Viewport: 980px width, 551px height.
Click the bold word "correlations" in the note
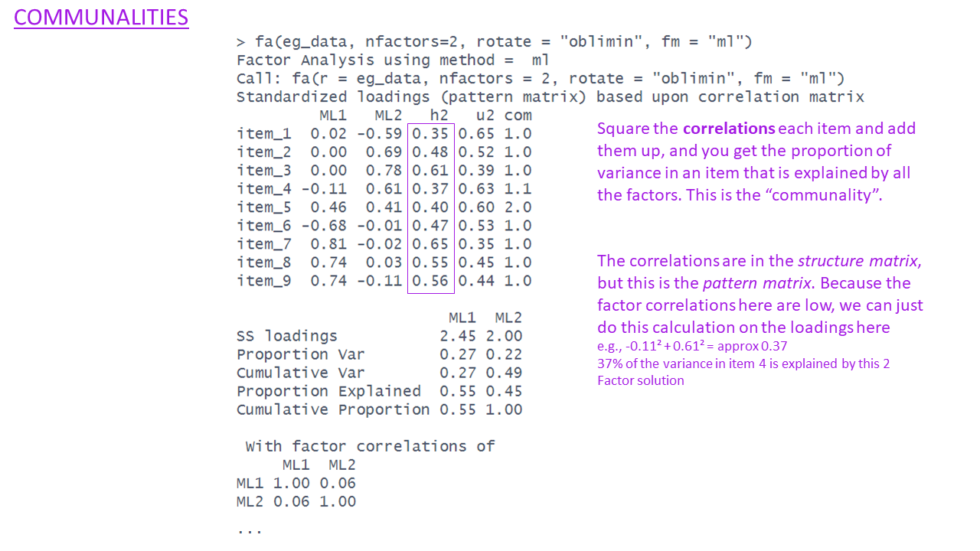728,129
